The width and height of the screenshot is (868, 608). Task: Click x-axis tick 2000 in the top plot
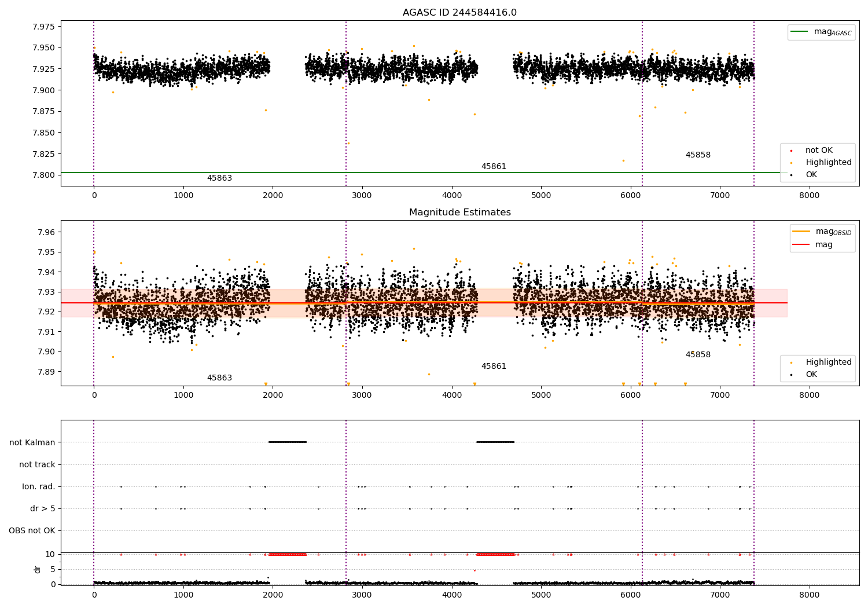pos(273,196)
